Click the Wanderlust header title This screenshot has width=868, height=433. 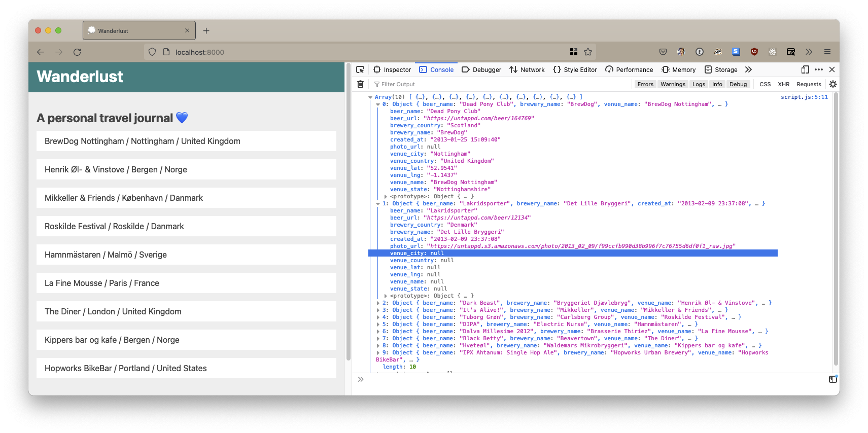80,77
